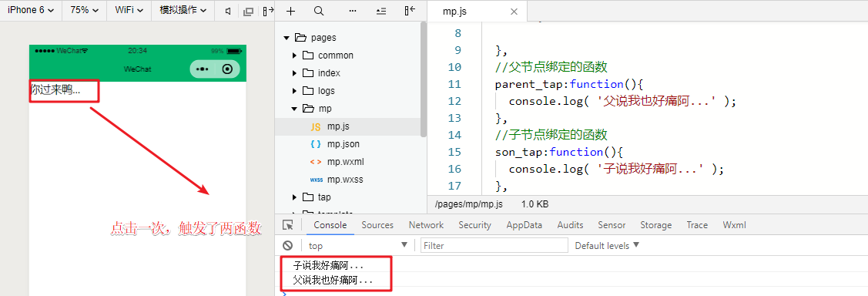This screenshot has width=868, height=296.
Task: Open file search magnifier icon
Action: click(x=319, y=11)
